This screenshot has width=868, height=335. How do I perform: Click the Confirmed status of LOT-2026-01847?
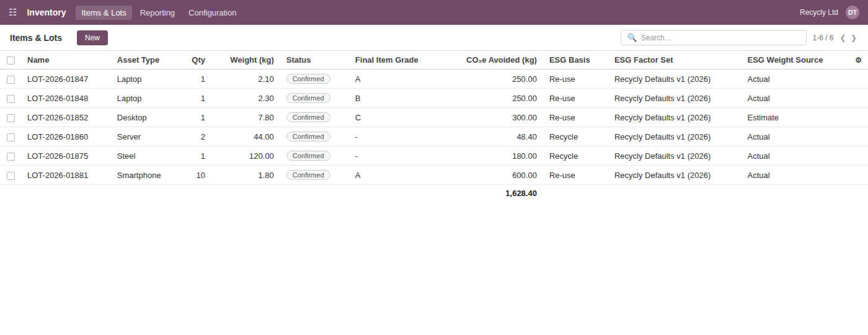308,79
